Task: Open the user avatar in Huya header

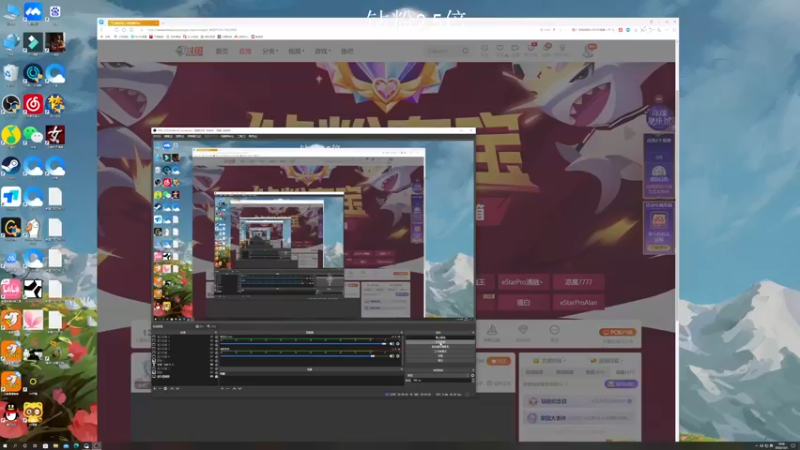Action: tap(589, 51)
